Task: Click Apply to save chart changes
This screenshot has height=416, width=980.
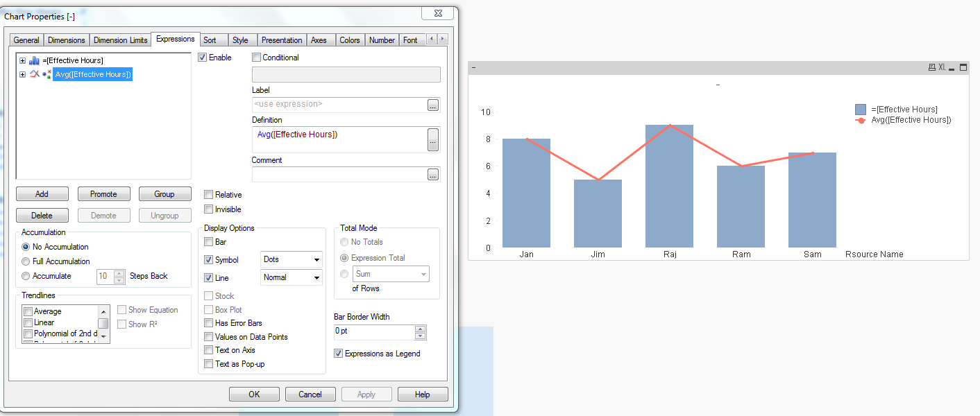Action: (x=366, y=394)
